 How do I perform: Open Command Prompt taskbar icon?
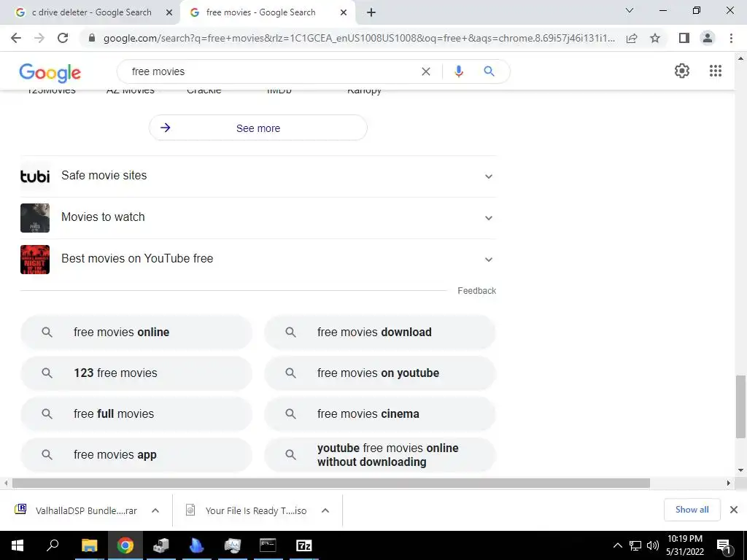click(x=268, y=545)
